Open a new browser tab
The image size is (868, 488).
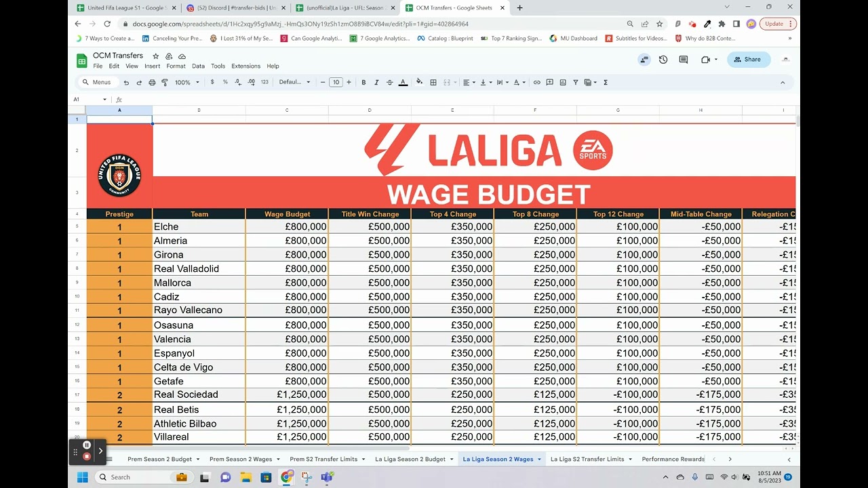point(520,7)
